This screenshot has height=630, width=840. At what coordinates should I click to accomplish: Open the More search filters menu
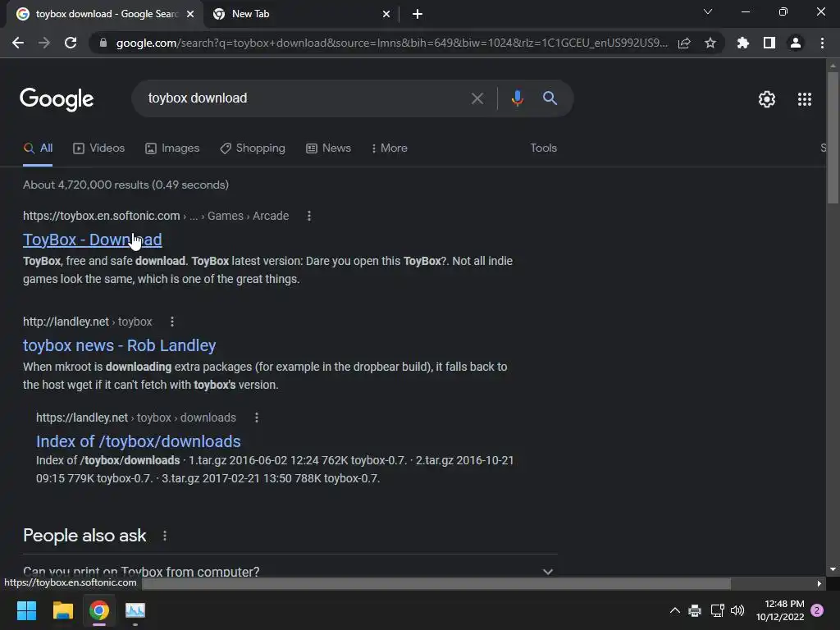pos(390,148)
